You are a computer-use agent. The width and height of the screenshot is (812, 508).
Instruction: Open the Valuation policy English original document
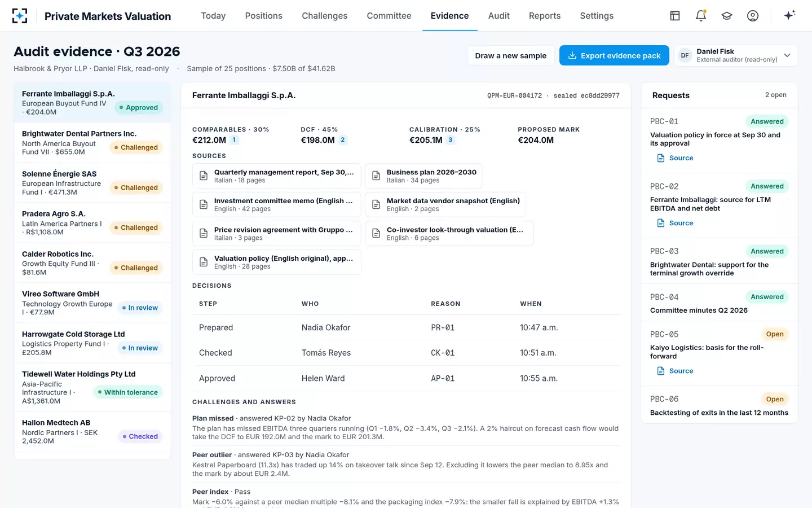[x=276, y=262]
